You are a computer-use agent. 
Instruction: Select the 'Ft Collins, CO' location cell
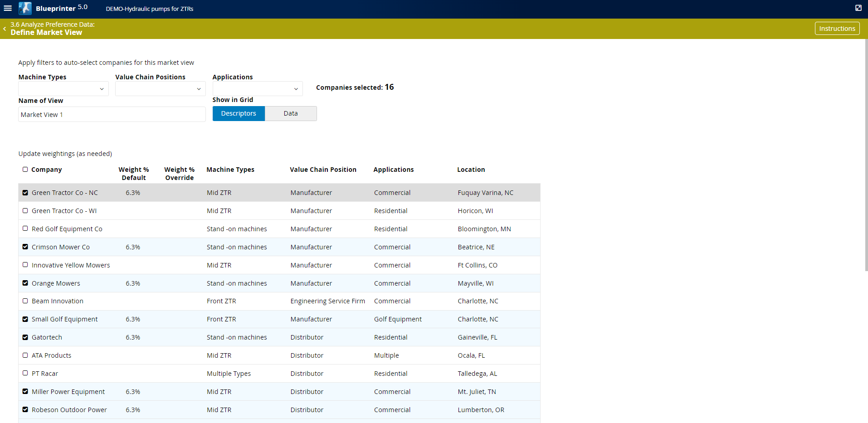tap(478, 265)
